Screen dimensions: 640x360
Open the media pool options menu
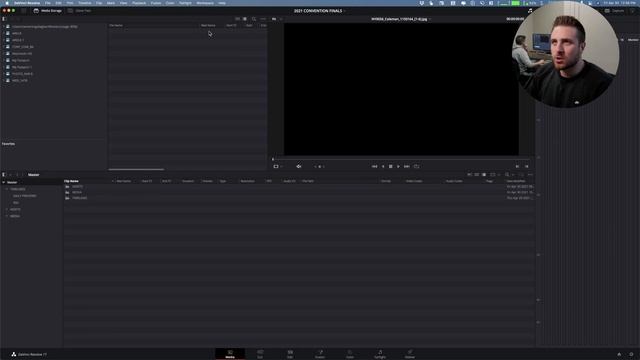click(530, 175)
